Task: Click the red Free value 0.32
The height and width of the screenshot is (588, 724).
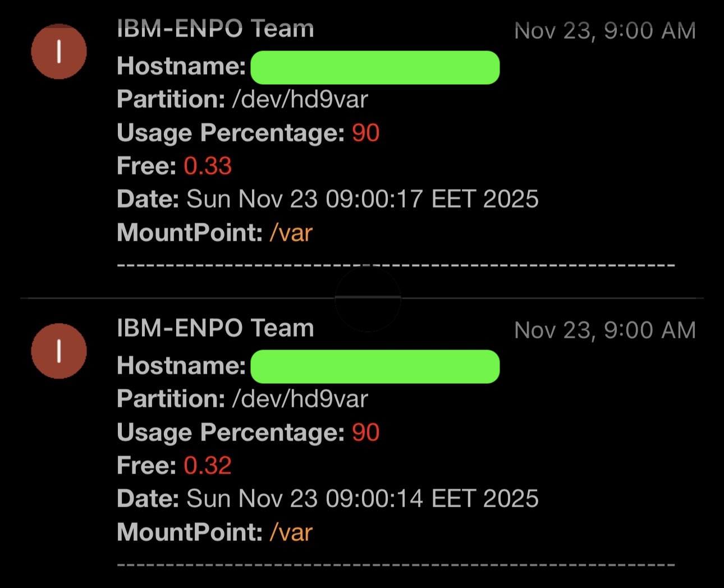Action: point(208,466)
